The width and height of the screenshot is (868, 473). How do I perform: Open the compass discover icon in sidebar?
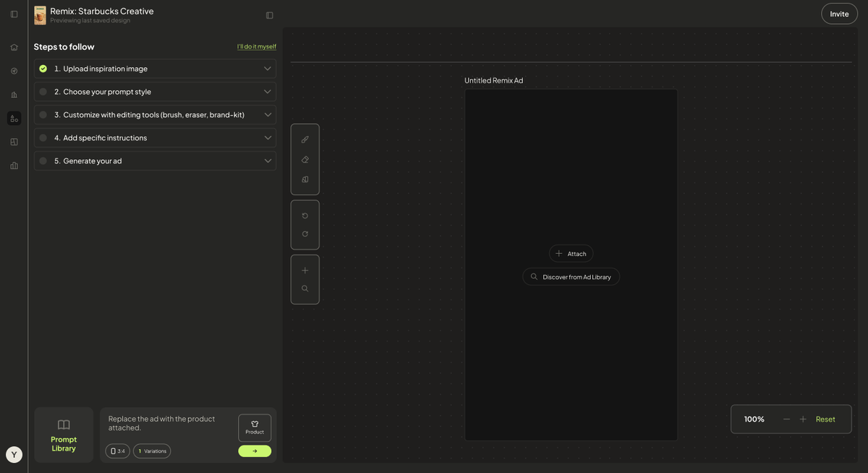click(14, 71)
